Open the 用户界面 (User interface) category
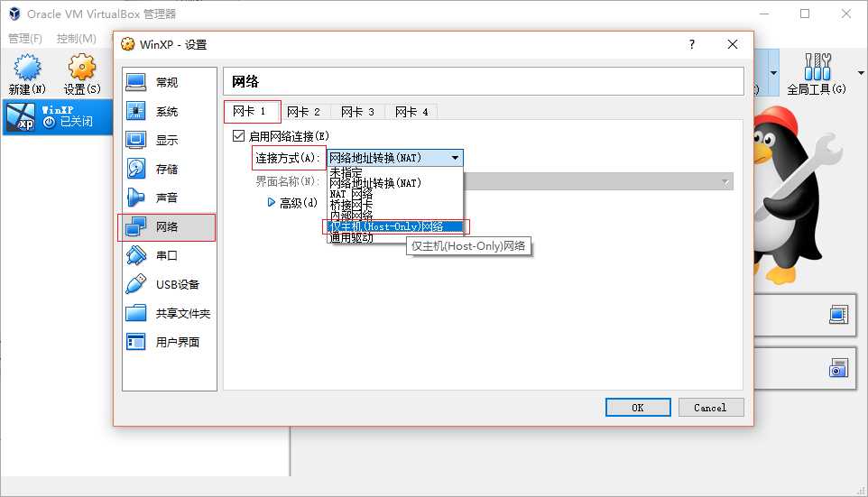The width and height of the screenshot is (868, 497). coord(169,342)
